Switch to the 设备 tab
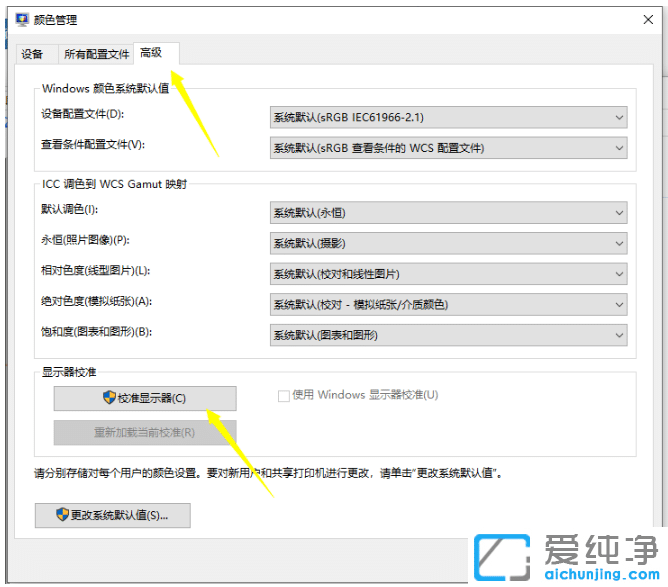Image resolution: width=668 pixels, height=587 pixels. pyautogui.click(x=32, y=54)
